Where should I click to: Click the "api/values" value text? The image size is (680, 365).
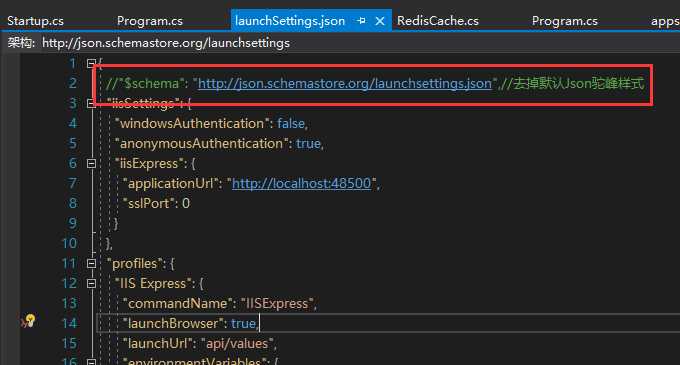[x=237, y=343]
